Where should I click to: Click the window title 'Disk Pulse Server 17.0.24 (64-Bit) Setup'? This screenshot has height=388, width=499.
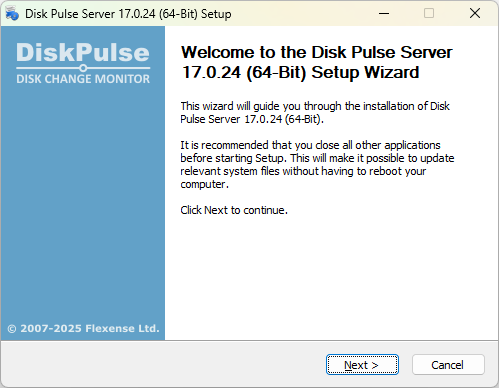pyautogui.click(x=128, y=14)
